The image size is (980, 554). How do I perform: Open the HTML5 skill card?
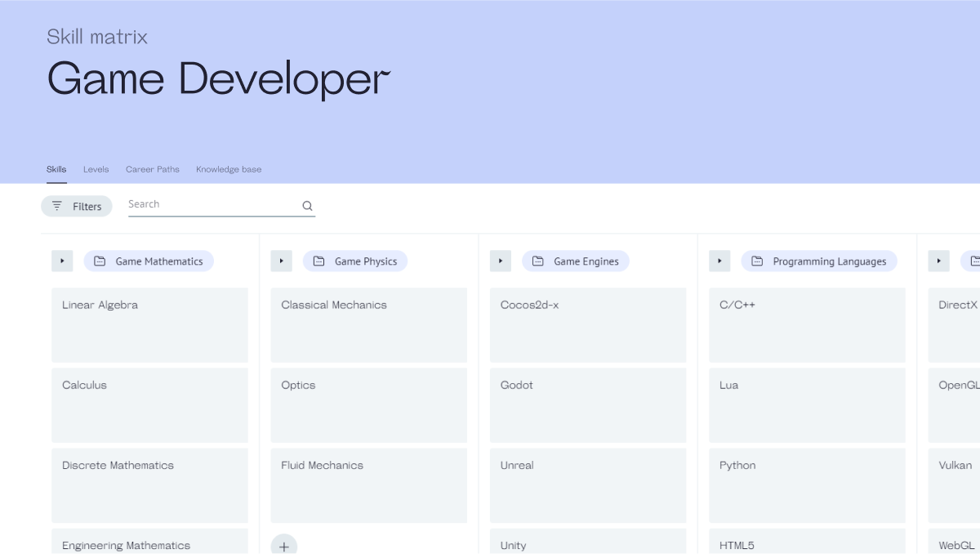[807, 541]
